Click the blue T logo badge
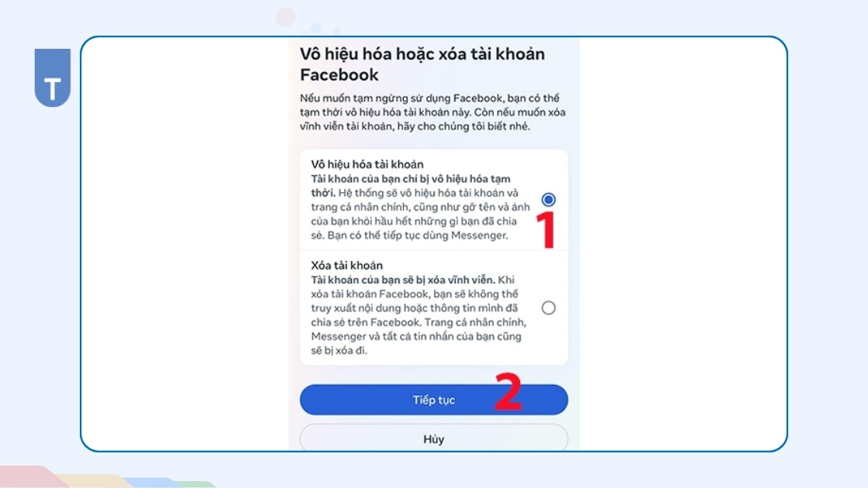Viewport: 868px width, 488px height. point(53,77)
